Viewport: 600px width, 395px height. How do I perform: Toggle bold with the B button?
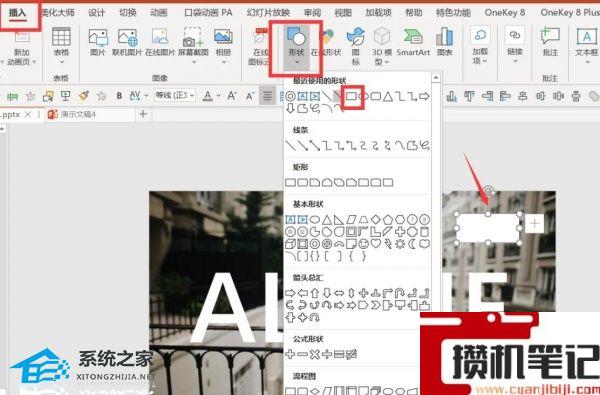coord(119,96)
